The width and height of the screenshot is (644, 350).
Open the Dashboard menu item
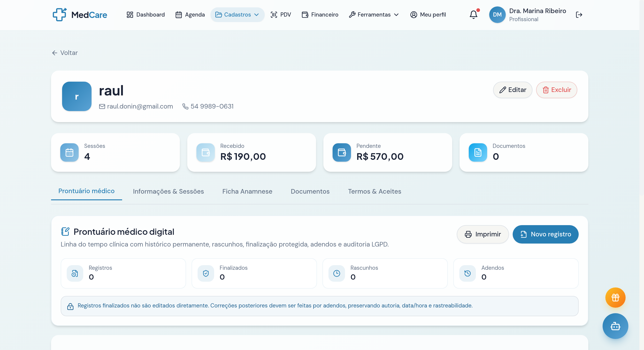145,14
